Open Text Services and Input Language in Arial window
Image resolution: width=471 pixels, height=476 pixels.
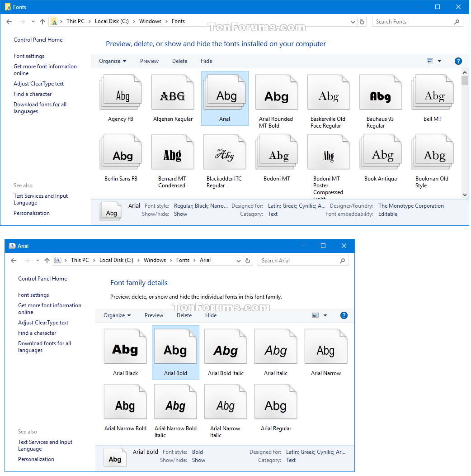pyautogui.click(x=45, y=445)
